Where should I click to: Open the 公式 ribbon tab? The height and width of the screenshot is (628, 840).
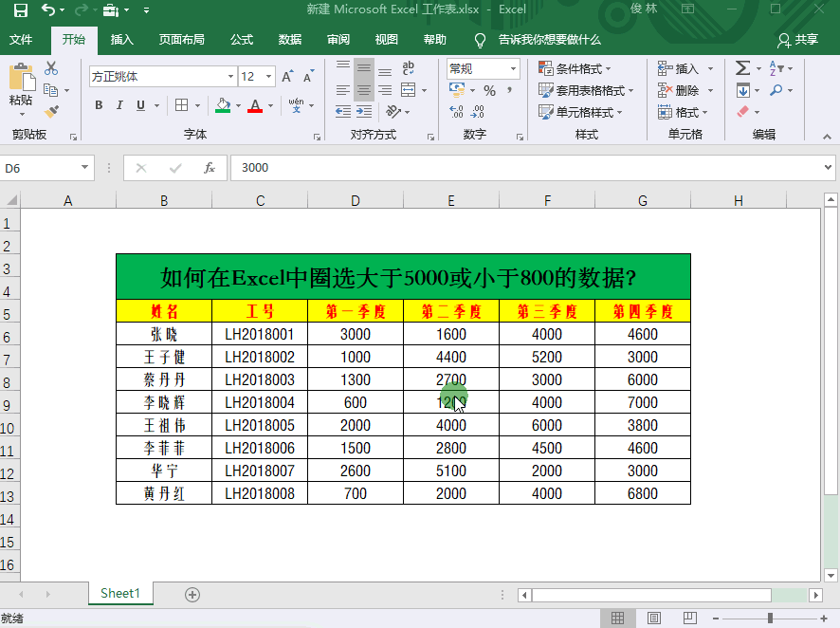(242, 40)
